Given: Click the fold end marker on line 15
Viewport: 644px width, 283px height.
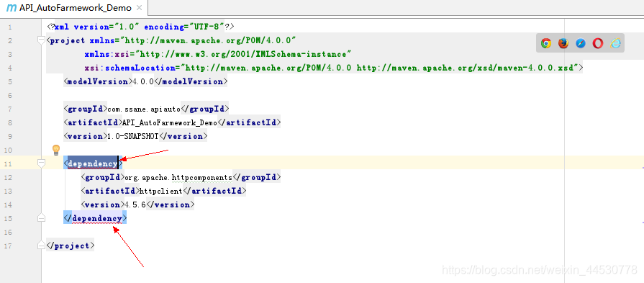Looking at the screenshot, I should [41, 218].
